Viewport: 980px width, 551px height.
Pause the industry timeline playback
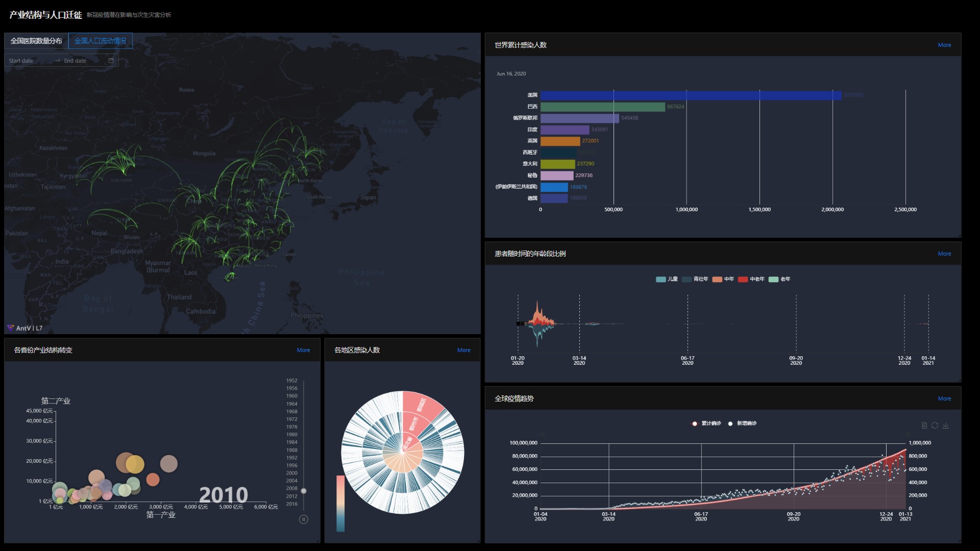(303, 519)
